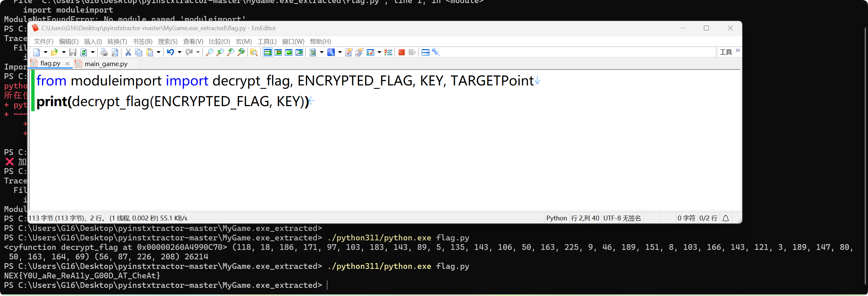Click the notification bell in status bar
The height and width of the screenshot is (296, 868).
(726, 218)
